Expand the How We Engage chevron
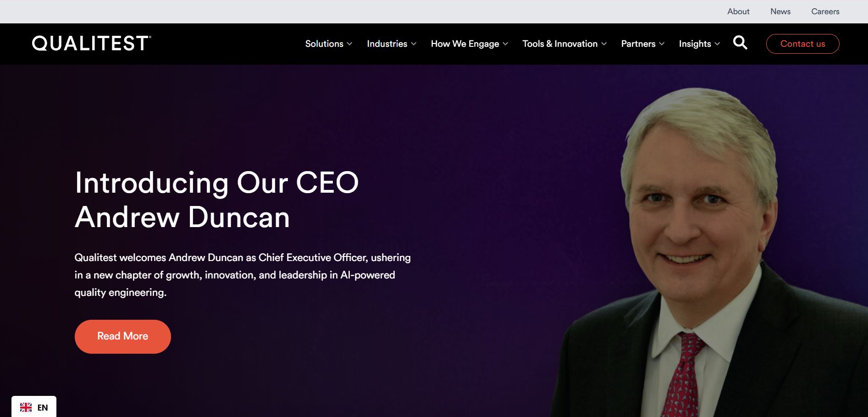Viewport: 868px width, 417px height. coord(505,44)
